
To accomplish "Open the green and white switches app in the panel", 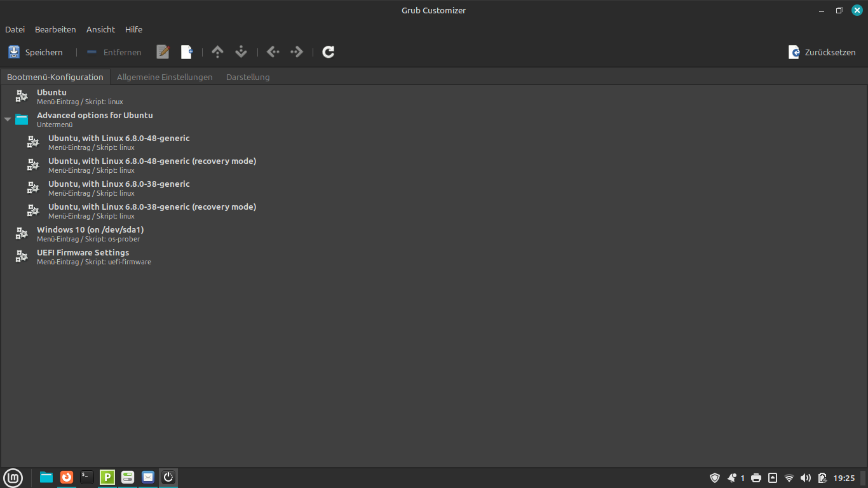I will [128, 477].
